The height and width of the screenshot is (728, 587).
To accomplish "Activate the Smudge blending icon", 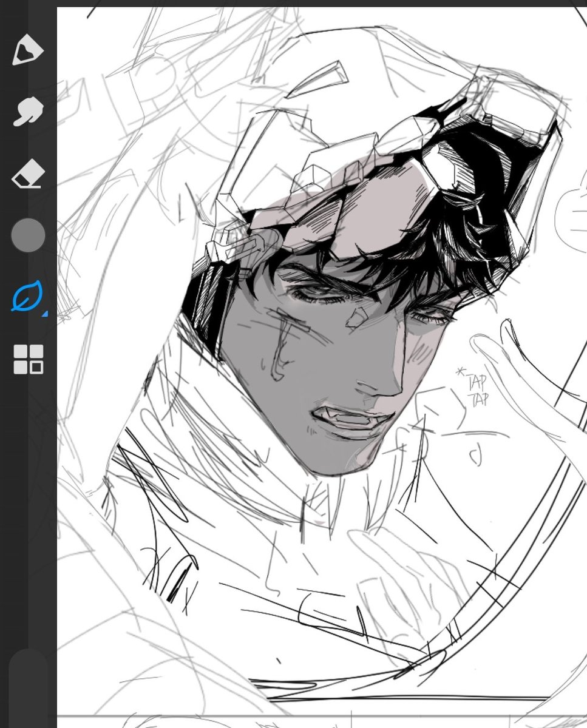I will 29,110.
